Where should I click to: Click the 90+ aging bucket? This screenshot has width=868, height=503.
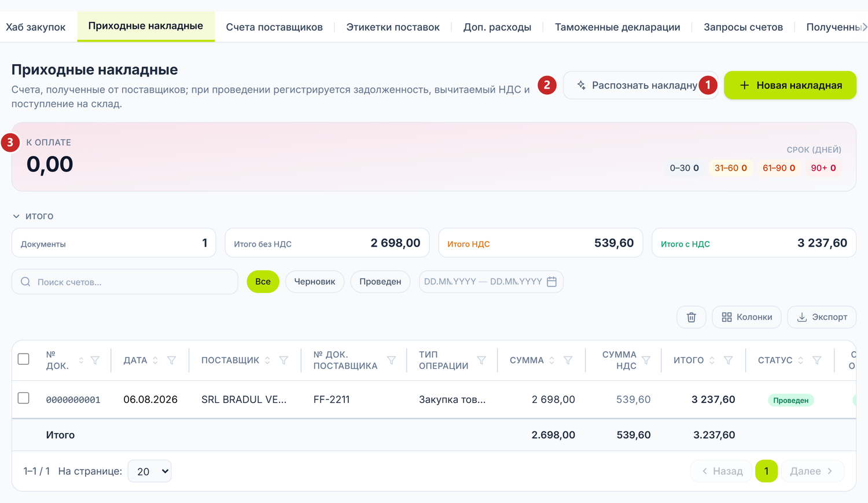tap(823, 168)
